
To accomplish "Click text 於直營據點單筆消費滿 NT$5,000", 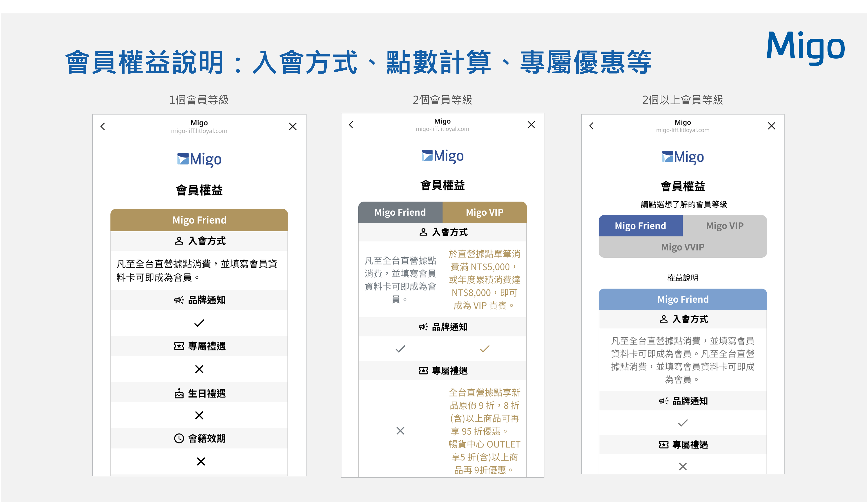I will (x=484, y=260).
